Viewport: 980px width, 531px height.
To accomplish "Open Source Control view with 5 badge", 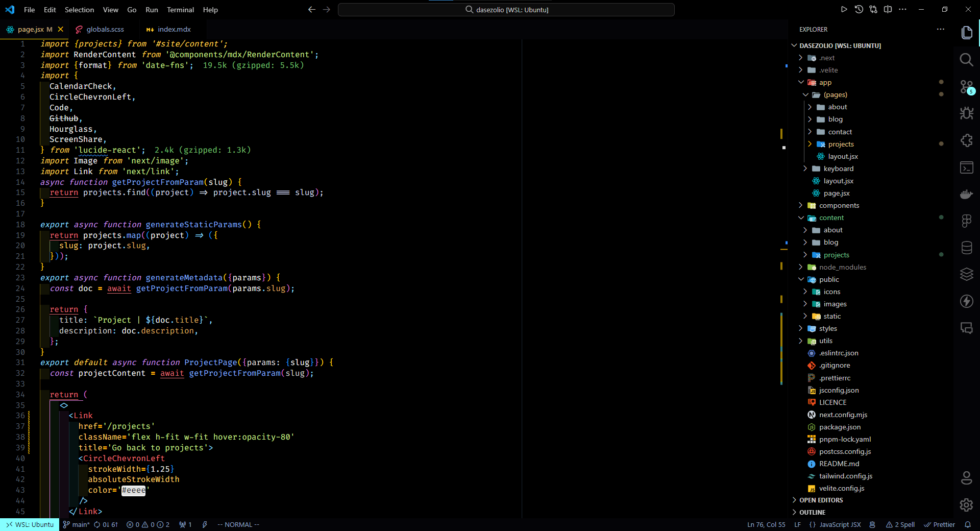I will coord(966,87).
